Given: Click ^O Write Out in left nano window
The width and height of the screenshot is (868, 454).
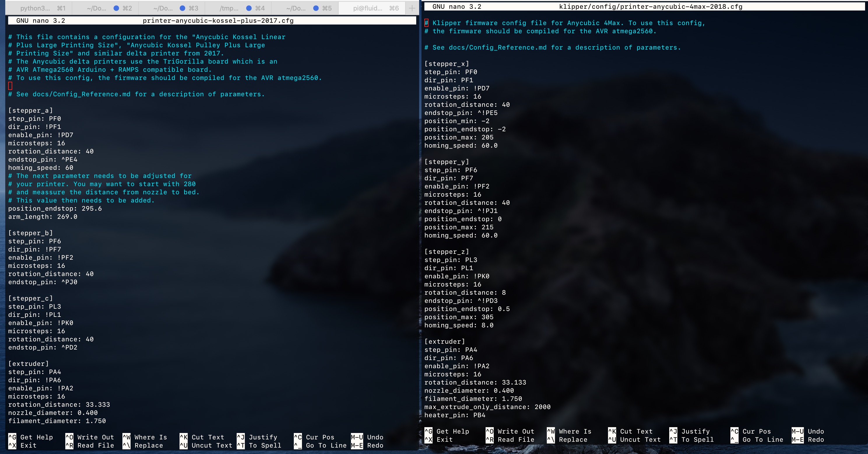Looking at the screenshot, I should point(90,437).
